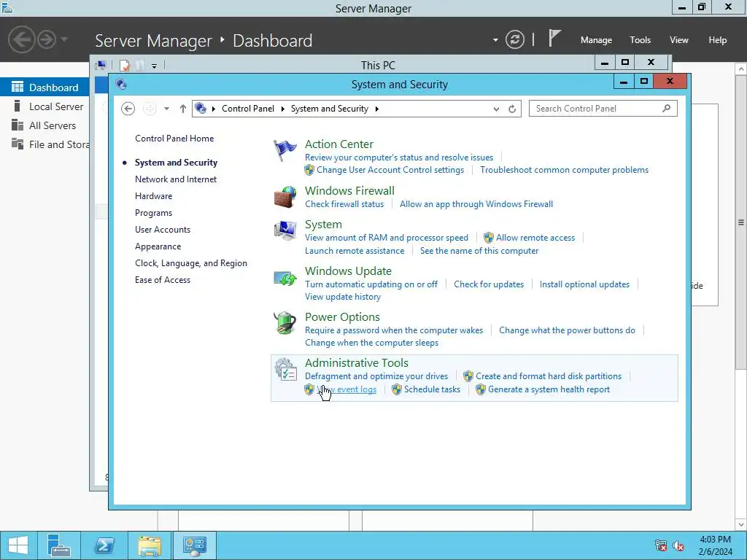The image size is (747, 560).
Task: Open File Explorer from the taskbar
Action: (150, 545)
